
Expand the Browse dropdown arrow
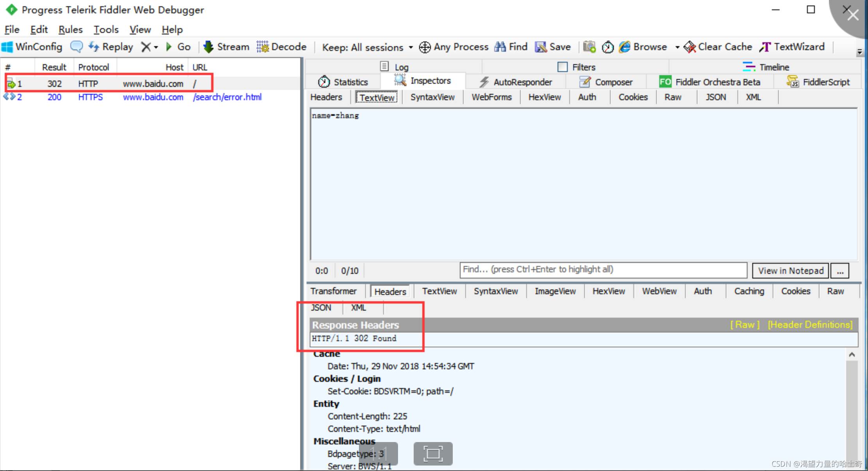tap(677, 47)
